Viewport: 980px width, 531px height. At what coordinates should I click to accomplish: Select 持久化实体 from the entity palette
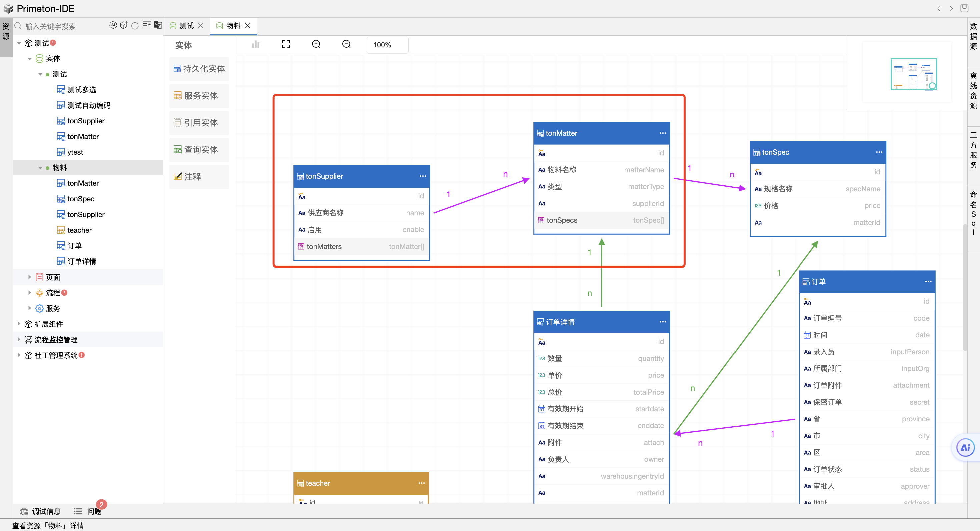pyautogui.click(x=199, y=69)
